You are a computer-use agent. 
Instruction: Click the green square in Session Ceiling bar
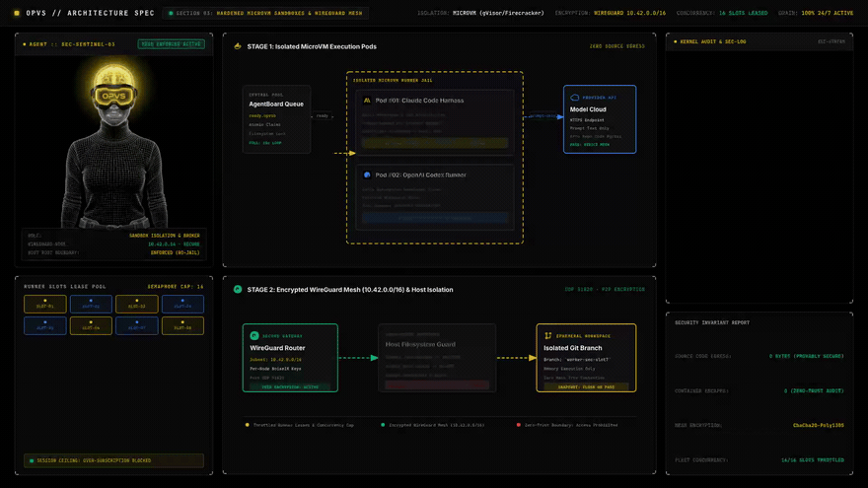coord(32,460)
